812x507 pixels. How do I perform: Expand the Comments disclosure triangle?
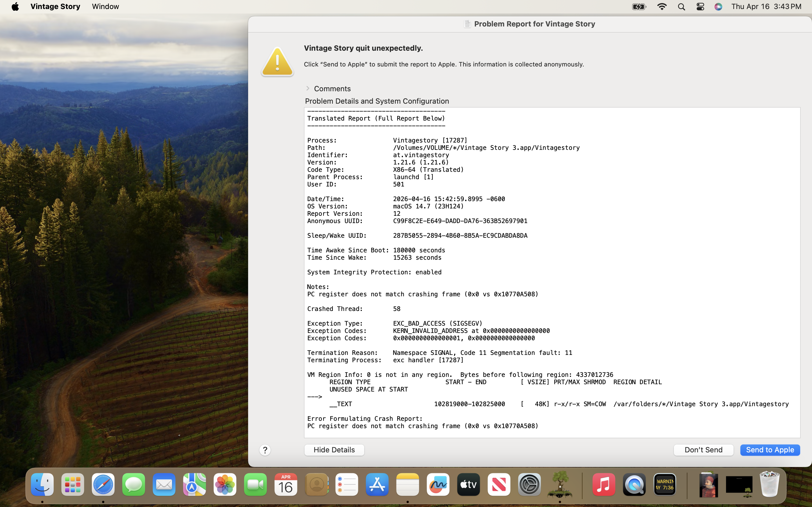pos(308,88)
